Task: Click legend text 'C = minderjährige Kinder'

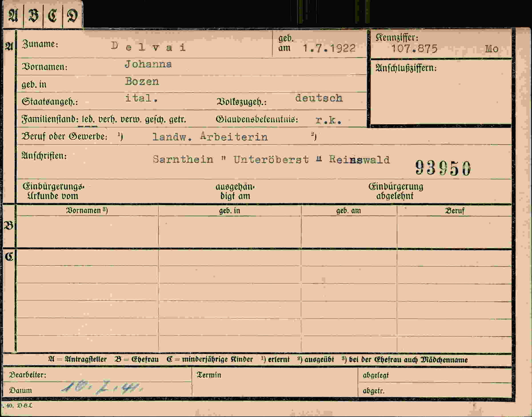Action: coord(210,359)
